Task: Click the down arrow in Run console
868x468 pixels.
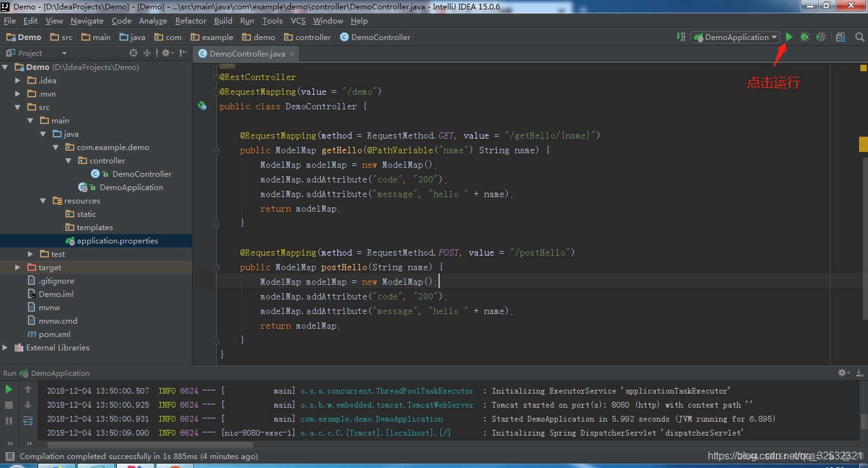Action: [x=28, y=405]
